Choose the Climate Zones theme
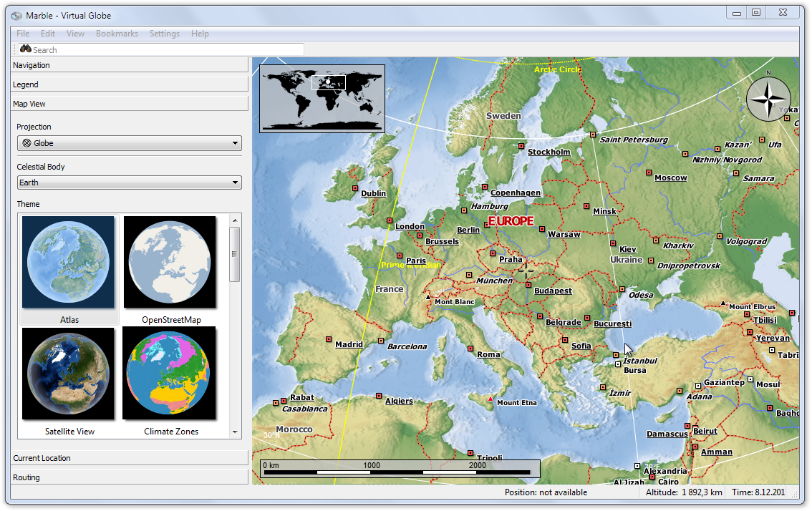 pyautogui.click(x=170, y=381)
